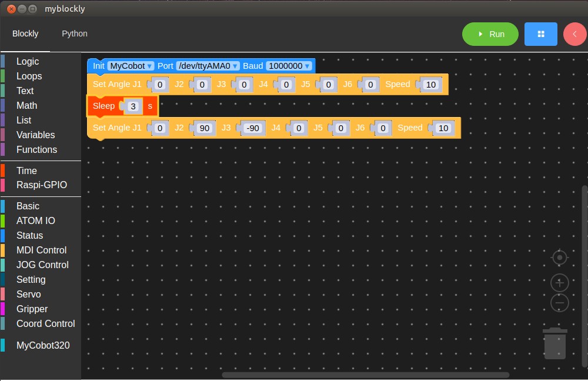Click the trash can icon
Viewport: 588px width, 381px height.
(554, 344)
